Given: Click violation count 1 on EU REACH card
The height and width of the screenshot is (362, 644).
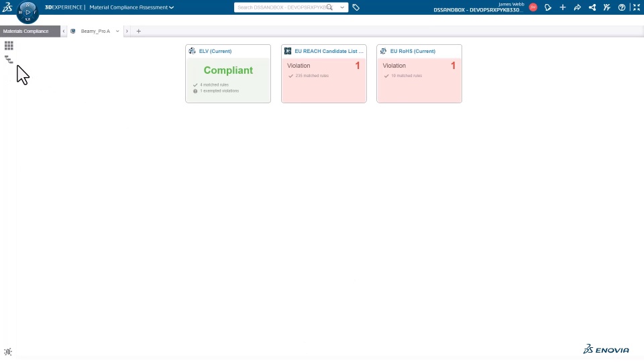Looking at the screenshot, I should click(x=358, y=66).
